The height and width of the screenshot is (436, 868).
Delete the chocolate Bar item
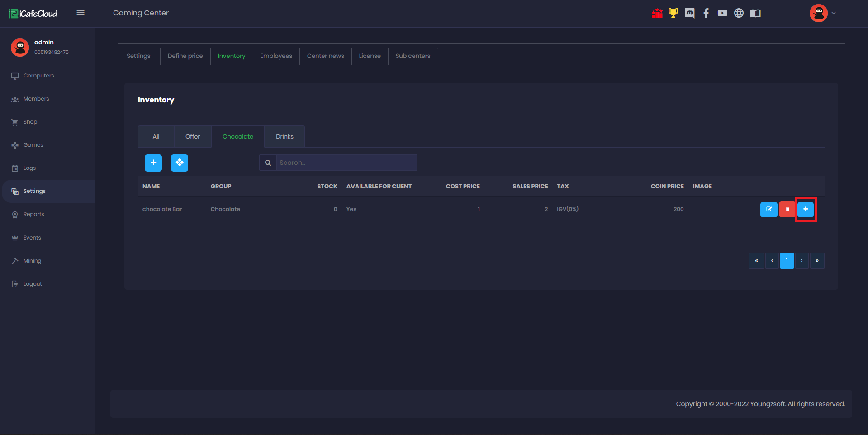coord(787,210)
